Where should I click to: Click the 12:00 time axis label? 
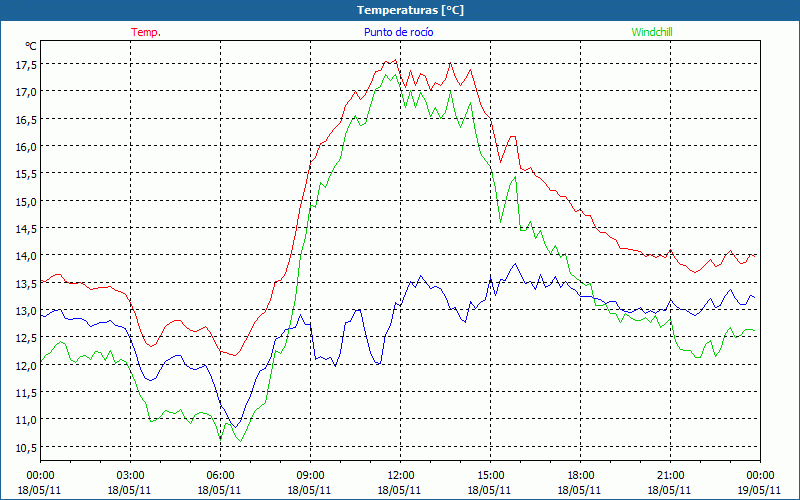tap(400, 476)
